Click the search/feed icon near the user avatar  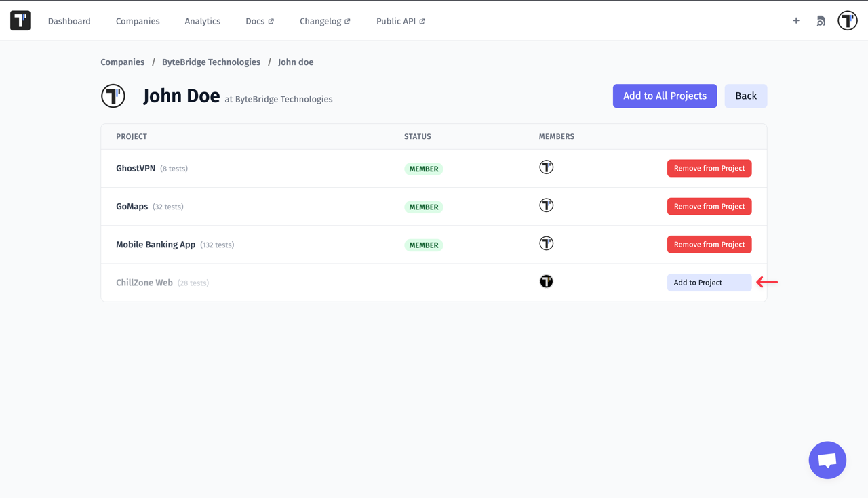pyautogui.click(x=821, y=20)
